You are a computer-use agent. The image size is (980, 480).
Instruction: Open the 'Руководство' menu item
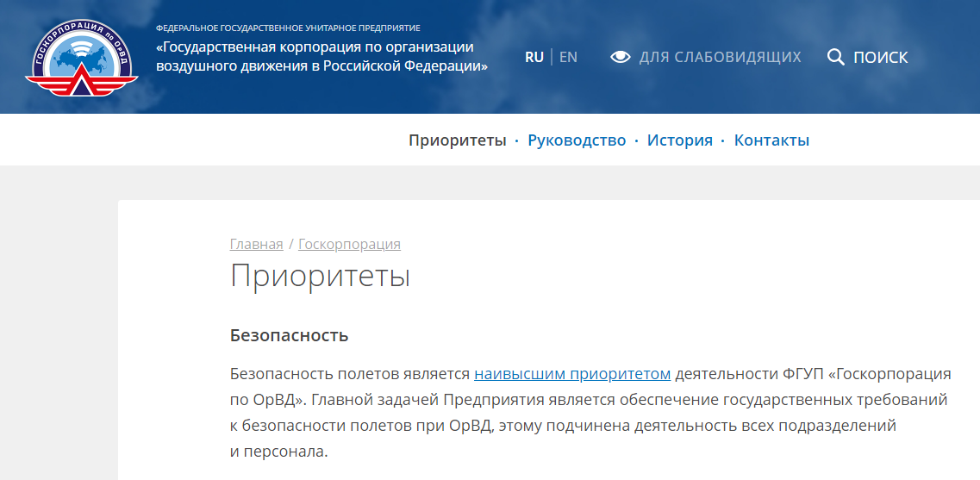coord(577,140)
